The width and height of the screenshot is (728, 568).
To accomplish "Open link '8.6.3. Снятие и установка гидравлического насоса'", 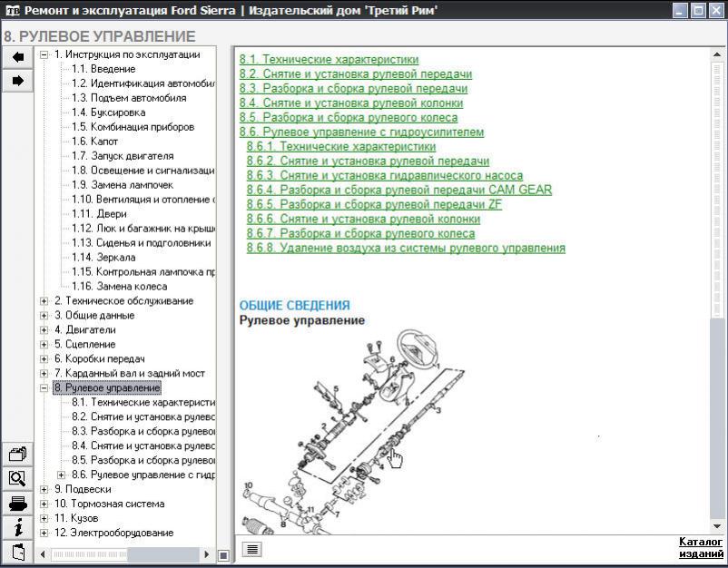I will [385, 175].
